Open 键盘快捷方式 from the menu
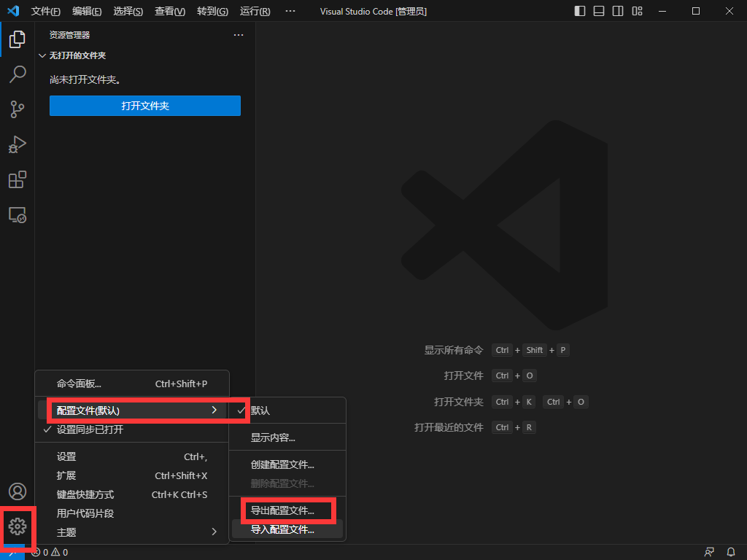747x560 pixels. (x=132, y=495)
